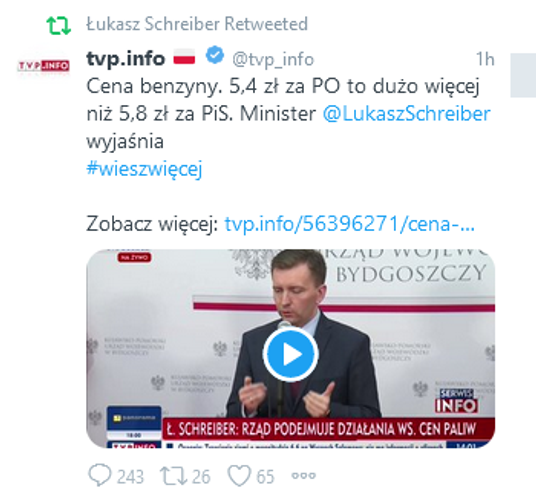Click the green retweet icon above the tweet
This screenshot has width=536, height=493.
tap(58, 25)
